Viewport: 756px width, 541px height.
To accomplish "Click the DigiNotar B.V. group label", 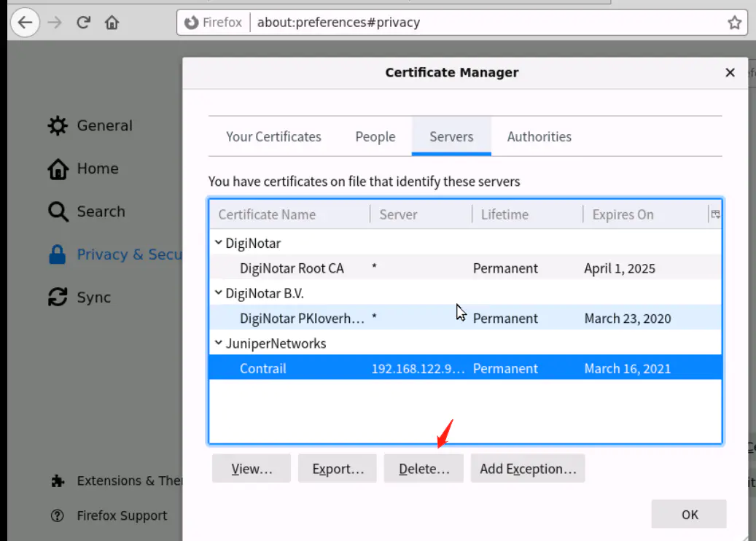I will tap(265, 293).
